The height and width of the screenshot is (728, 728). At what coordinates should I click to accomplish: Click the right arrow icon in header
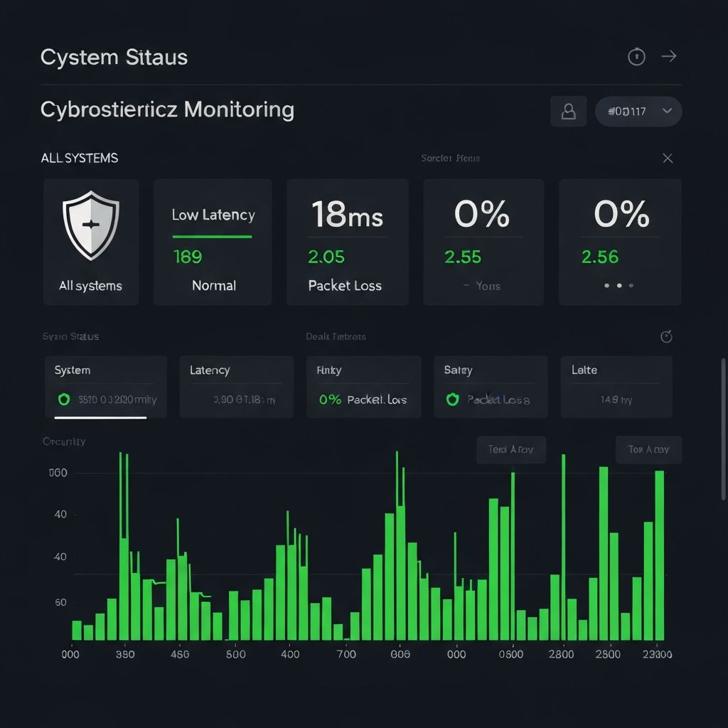tap(669, 56)
